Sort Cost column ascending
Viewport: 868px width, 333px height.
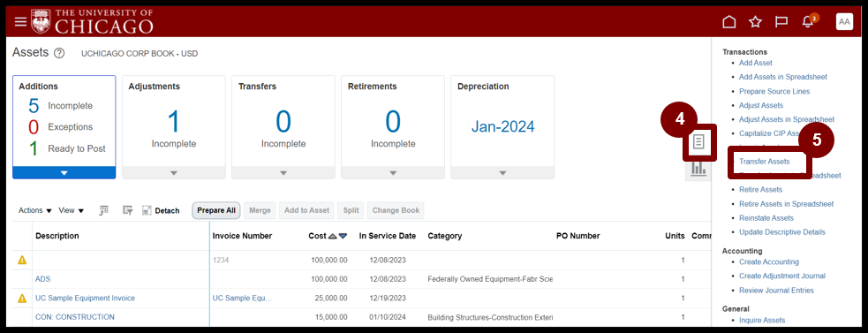pos(332,236)
